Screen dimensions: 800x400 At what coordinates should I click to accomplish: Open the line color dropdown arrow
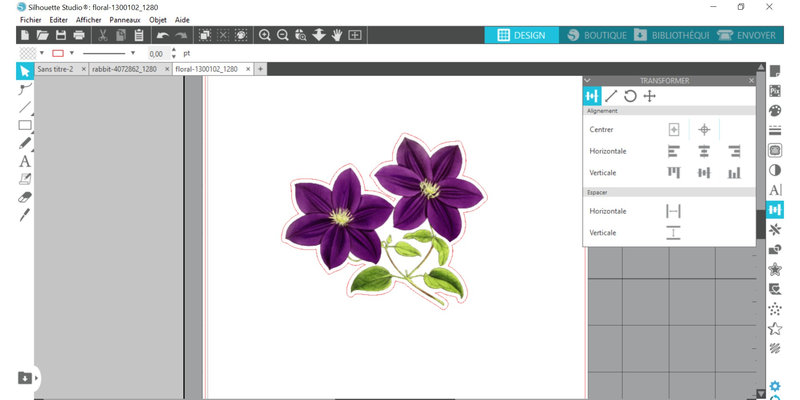click(72, 53)
